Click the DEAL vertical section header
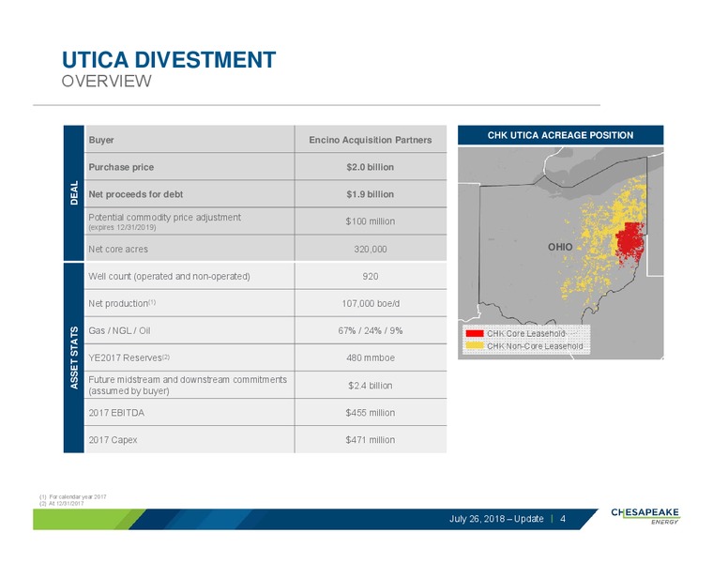Image resolution: width=728 pixels, height=563 pixels. click(x=74, y=192)
